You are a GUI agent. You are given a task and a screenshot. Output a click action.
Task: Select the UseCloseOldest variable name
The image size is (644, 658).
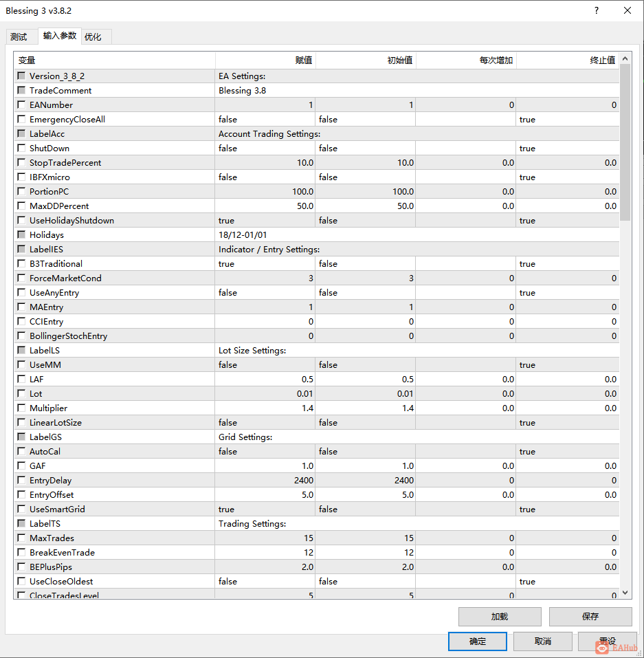pos(61,582)
